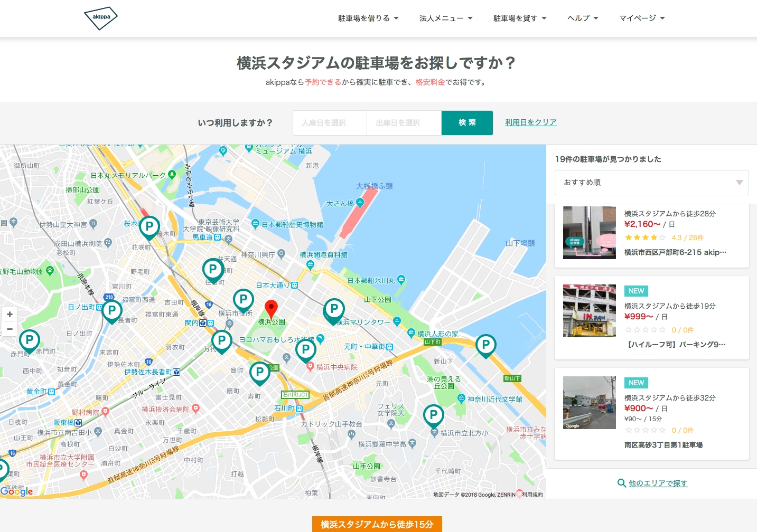Click the red pin at 横浜公園
The image size is (757, 532).
(271, 309)
